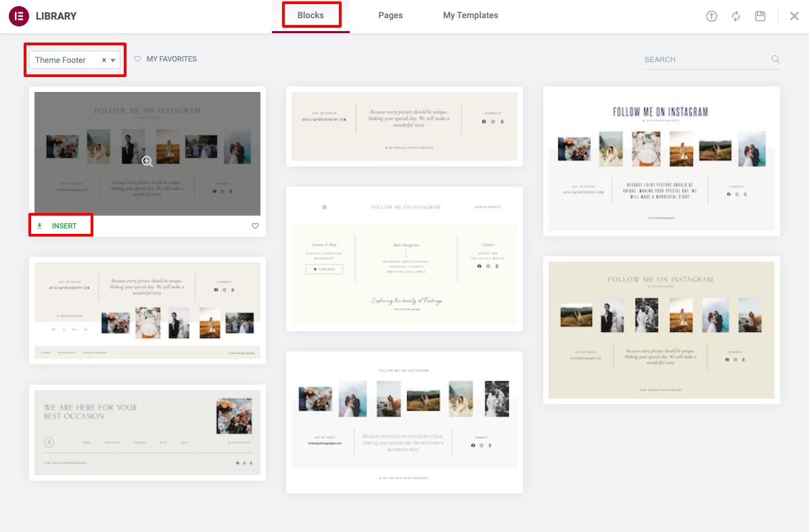Select the beige Instagram footer template bottom-right
The image size is (809, 532).
coord(661,330)
